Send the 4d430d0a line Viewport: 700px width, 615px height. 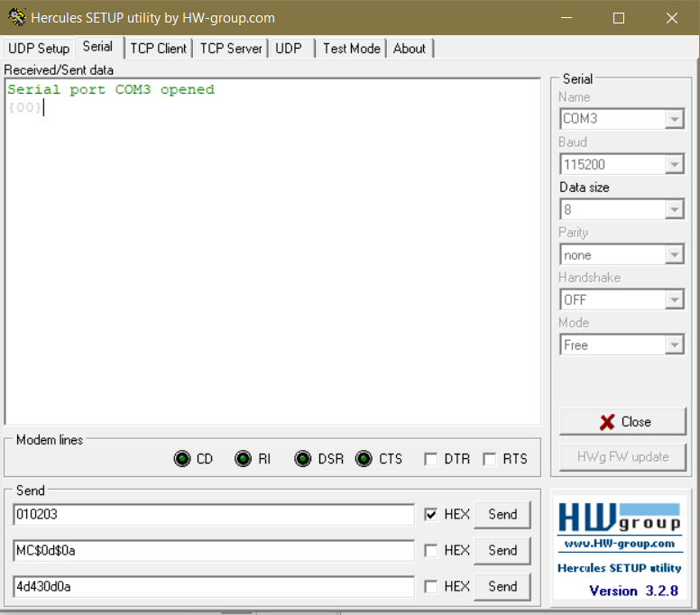(x=502, y=586)
